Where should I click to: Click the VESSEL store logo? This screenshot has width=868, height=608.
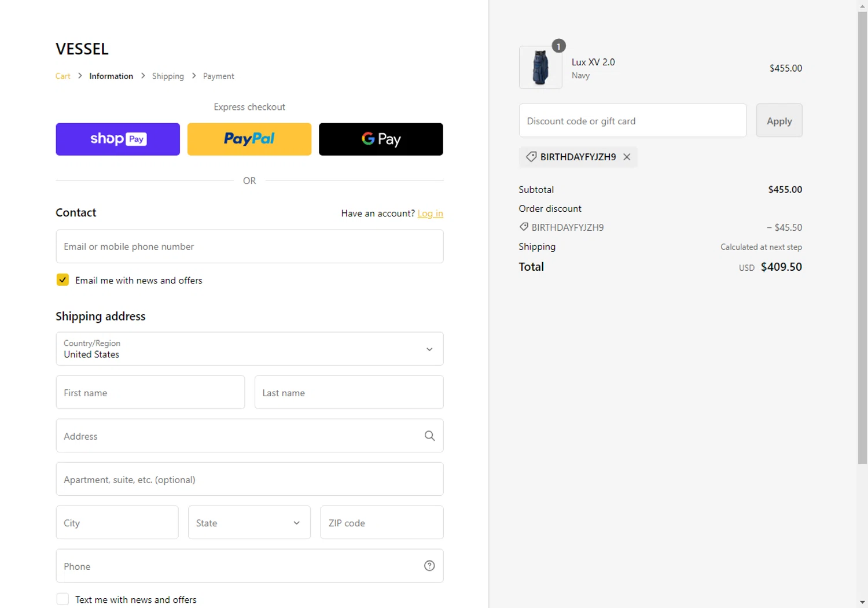click(82, 49)
